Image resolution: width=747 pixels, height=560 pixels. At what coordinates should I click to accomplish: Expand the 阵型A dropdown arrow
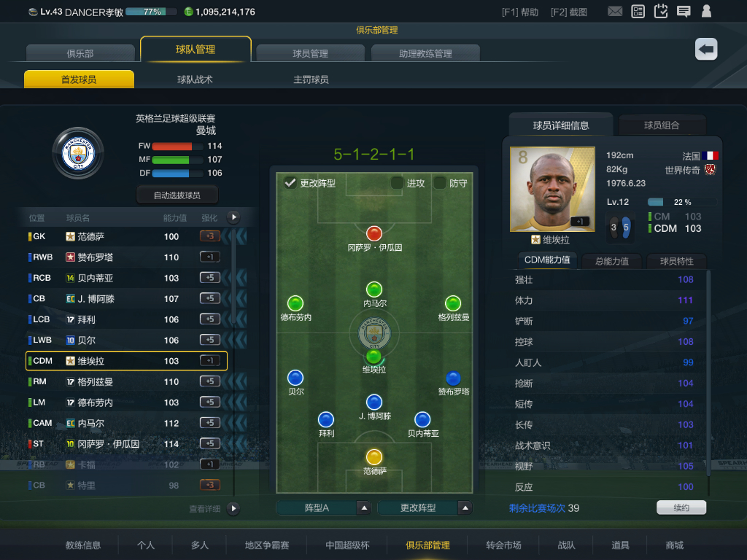pos(364,508)
